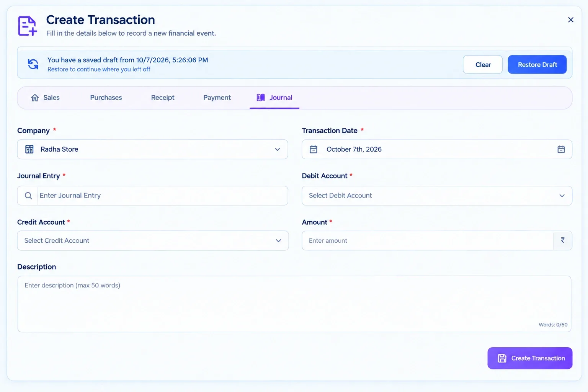
Task: Click the Transaction Date label
Action: 330,131
